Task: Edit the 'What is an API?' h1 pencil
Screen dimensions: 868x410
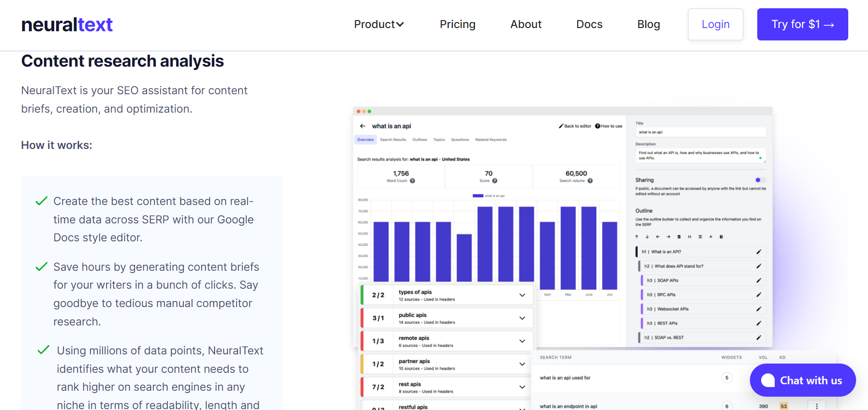Action: click(x=759, y=252)
